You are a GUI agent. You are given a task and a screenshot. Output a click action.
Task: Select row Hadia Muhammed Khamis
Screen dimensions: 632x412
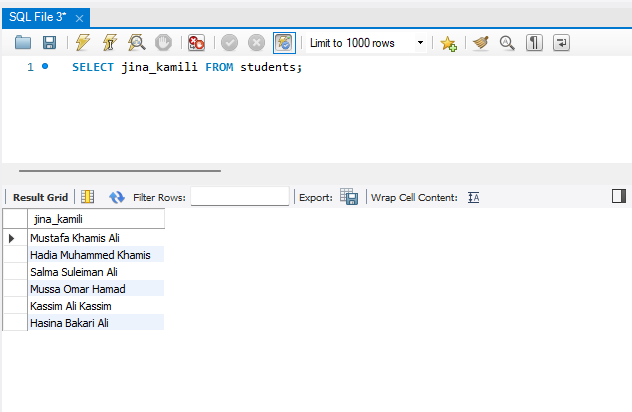click(96, 255)
